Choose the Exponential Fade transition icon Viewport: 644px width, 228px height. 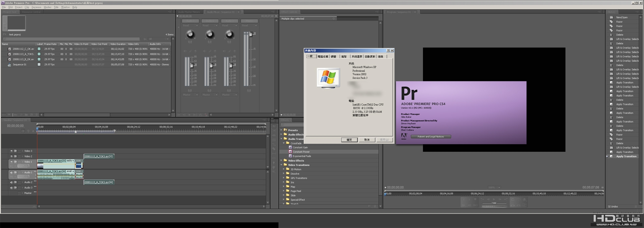coord(290,156)
